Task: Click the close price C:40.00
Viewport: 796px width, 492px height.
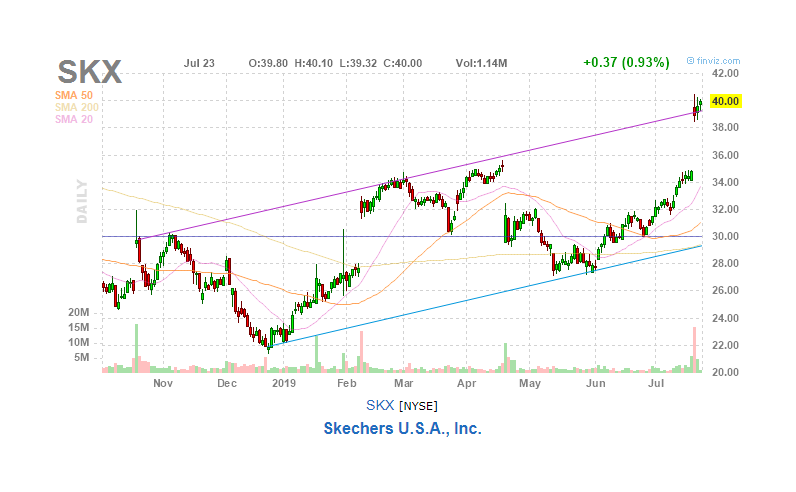Action: 403,63
